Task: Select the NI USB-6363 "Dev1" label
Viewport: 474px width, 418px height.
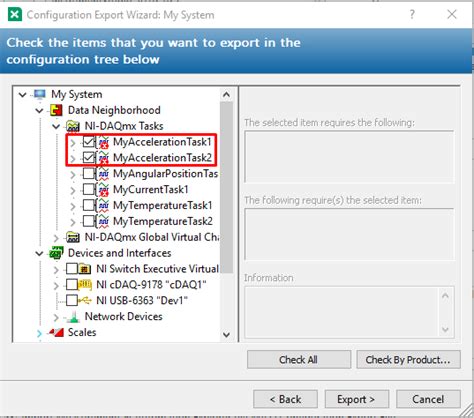Action: pyautogui.click(x=142, y=301)
